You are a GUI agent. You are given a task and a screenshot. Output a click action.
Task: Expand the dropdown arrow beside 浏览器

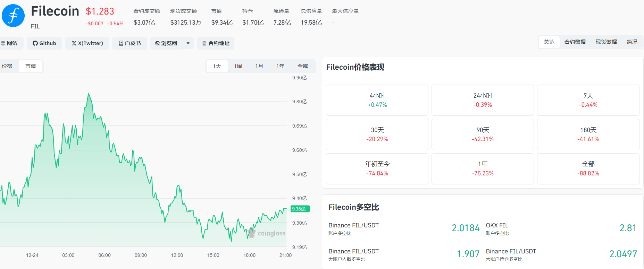188,43
